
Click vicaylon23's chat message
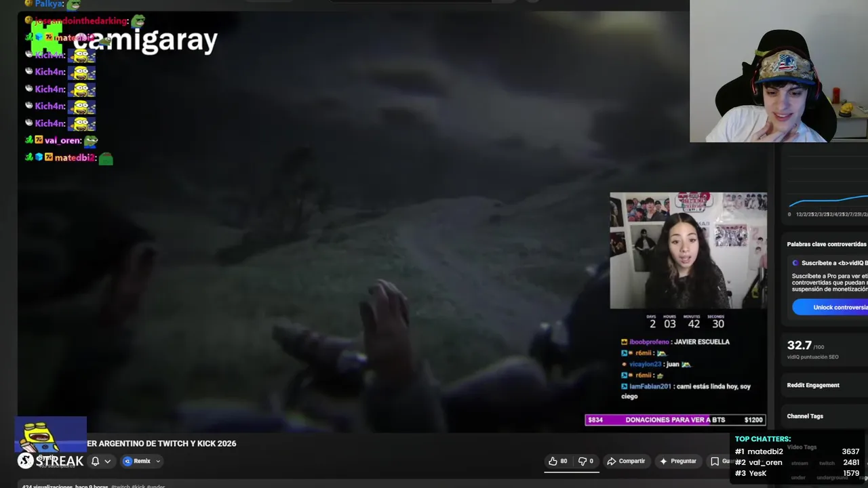click(x=656, y=364)
